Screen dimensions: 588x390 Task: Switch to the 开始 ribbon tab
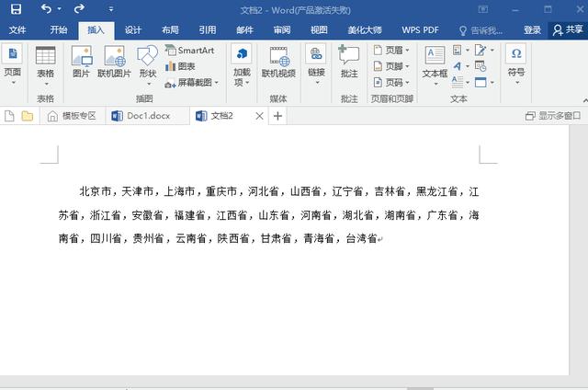[x=59, y=30]
